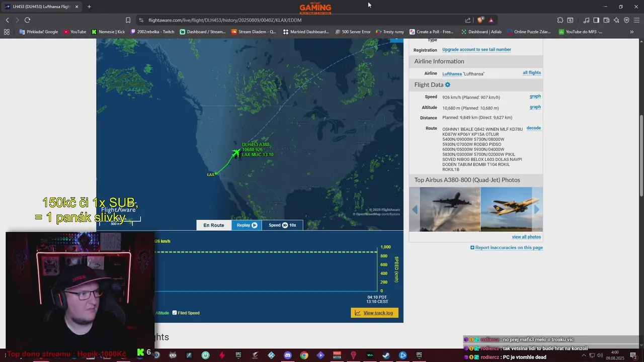Click the share icon in address bar

tap(468, 20)
